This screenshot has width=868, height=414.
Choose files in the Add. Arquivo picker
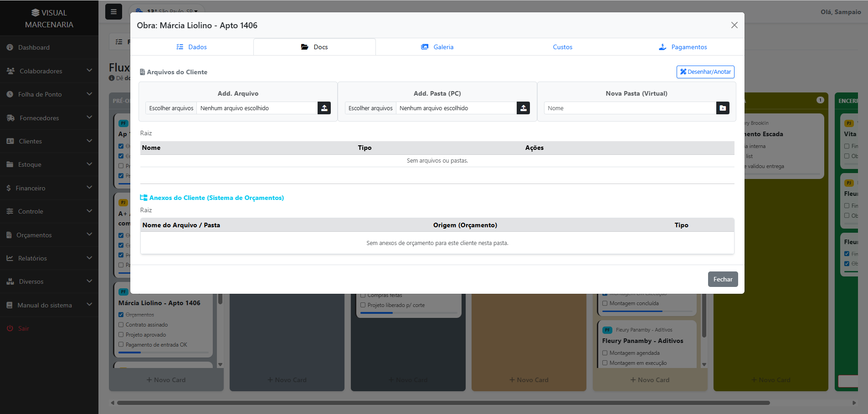coord(171,108)
